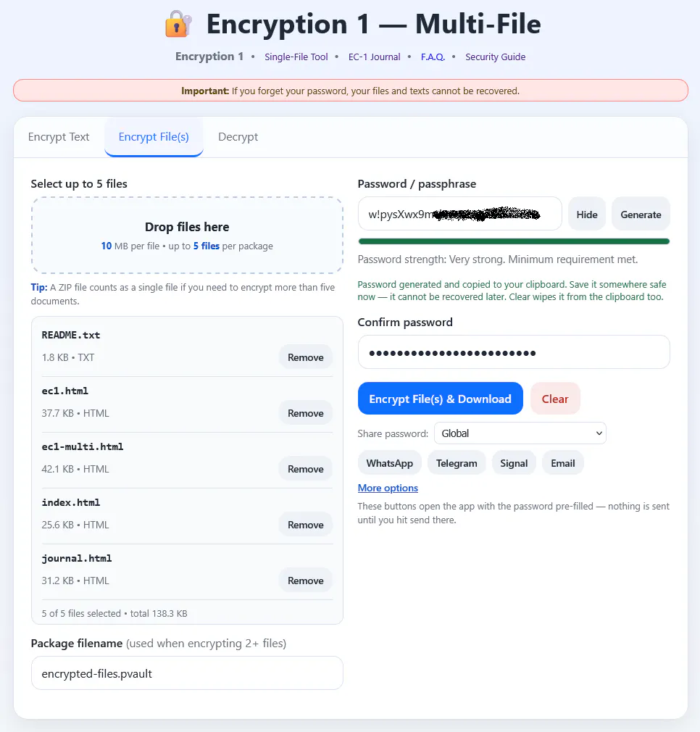Click the ec1.html file name
This screenshot has width=700, height=732.
[x=65, y=391]
